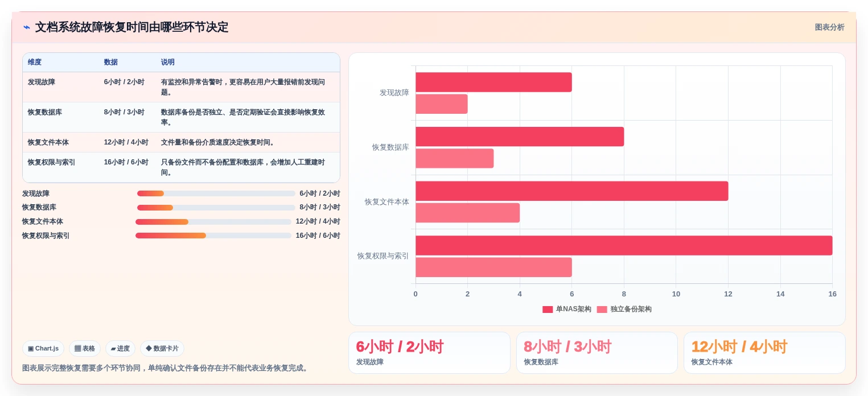Click the x-axis tick label 8
Screen dimensions: 868x396
click(x=624, y=294)
